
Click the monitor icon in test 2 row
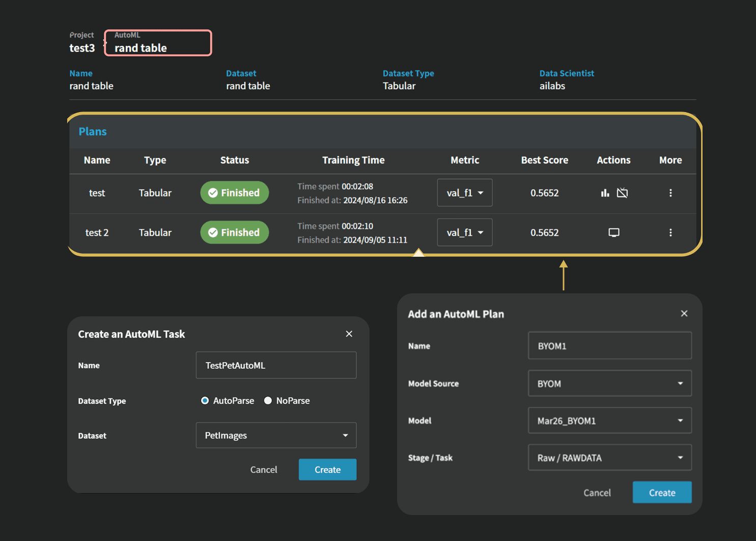click(x=613, y=233)
